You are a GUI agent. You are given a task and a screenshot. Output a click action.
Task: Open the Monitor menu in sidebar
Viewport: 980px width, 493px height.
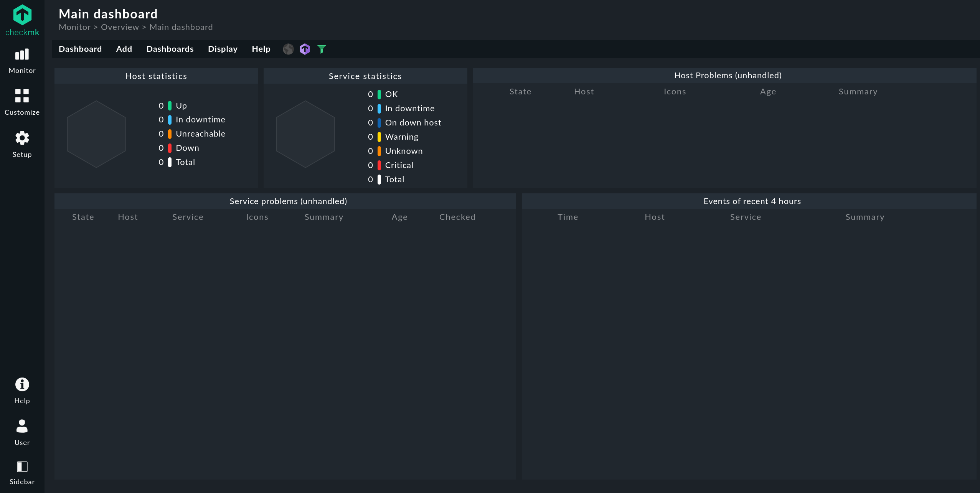[22, 61]
